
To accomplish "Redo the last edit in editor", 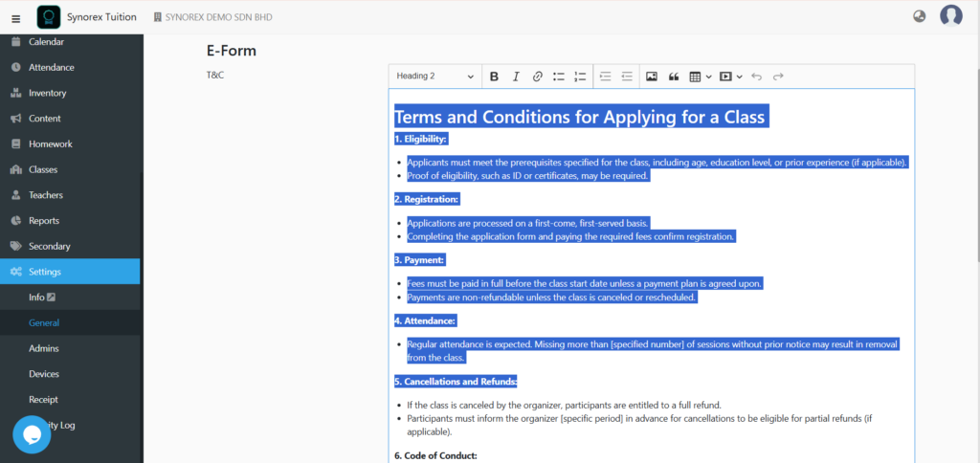I will (x=778, y=77).
